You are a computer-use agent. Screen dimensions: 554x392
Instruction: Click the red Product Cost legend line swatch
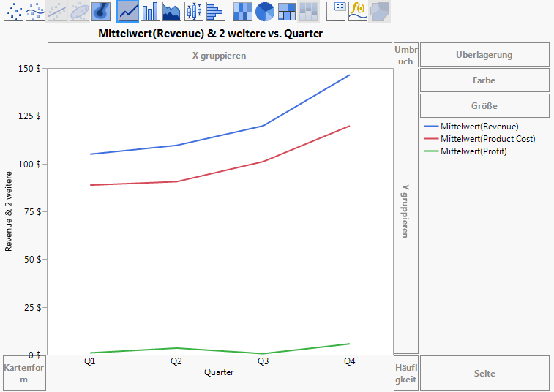(431, 139)
